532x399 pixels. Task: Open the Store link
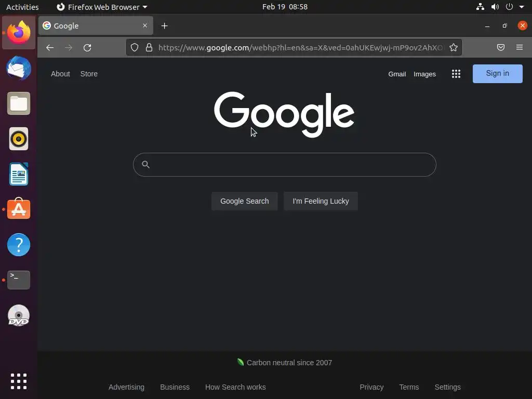[89, 74]
